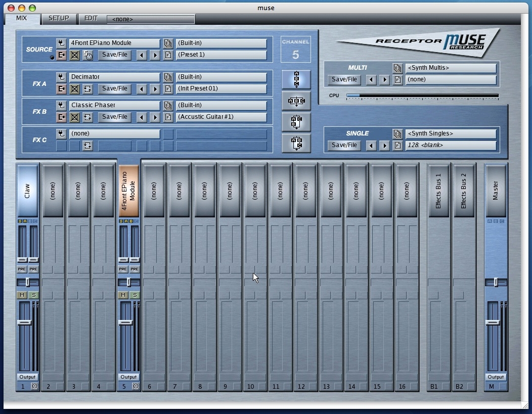Viewport: 532px width, 414px height.
Task: Click the MULTI preset page icon
Action: coord(397,80)
